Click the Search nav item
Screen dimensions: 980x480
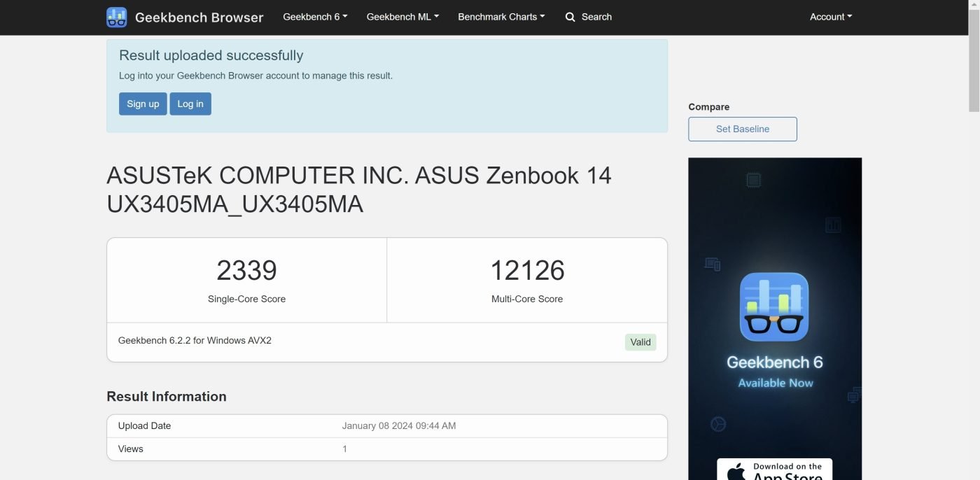pos(589,17)
